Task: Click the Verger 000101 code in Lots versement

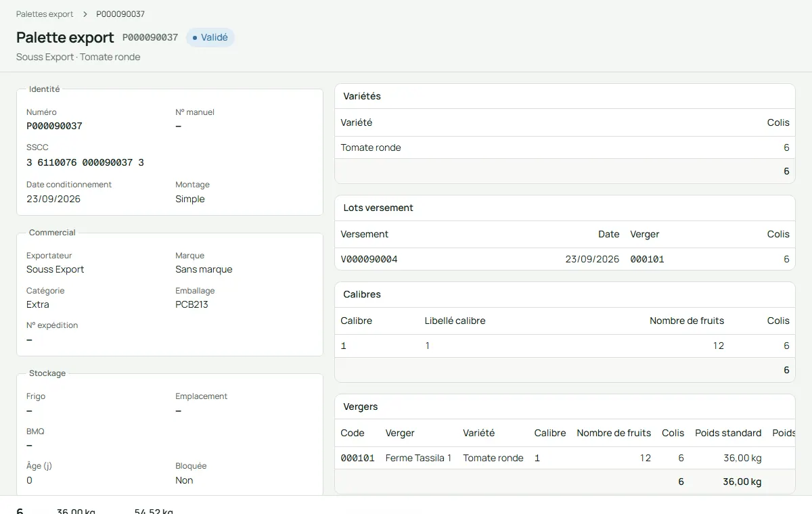Action: tap(647, 259)
